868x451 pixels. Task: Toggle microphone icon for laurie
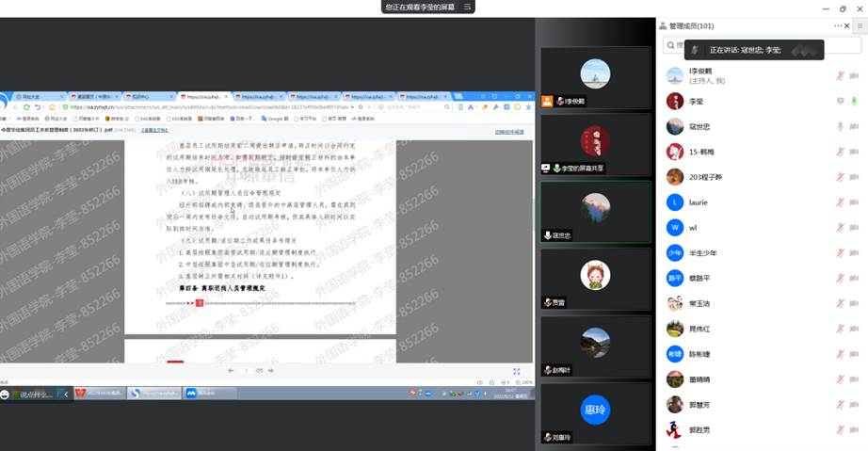tap(841, 202)
